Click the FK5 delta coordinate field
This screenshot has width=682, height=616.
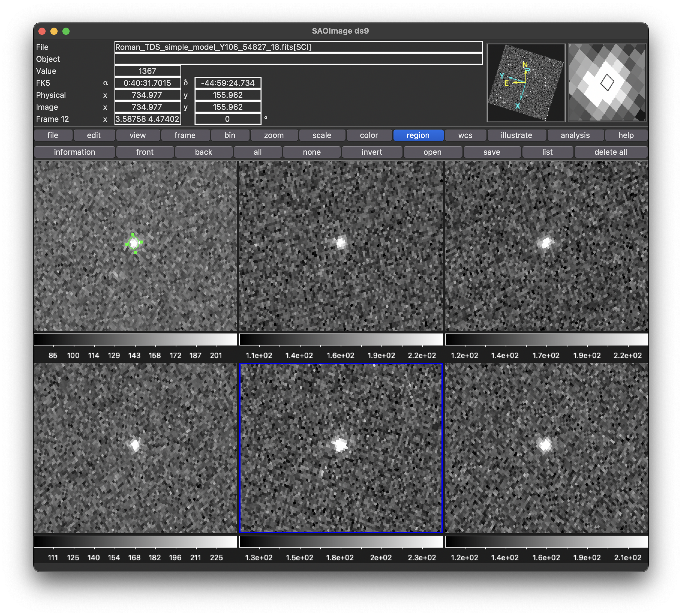[x=228, y=83]
